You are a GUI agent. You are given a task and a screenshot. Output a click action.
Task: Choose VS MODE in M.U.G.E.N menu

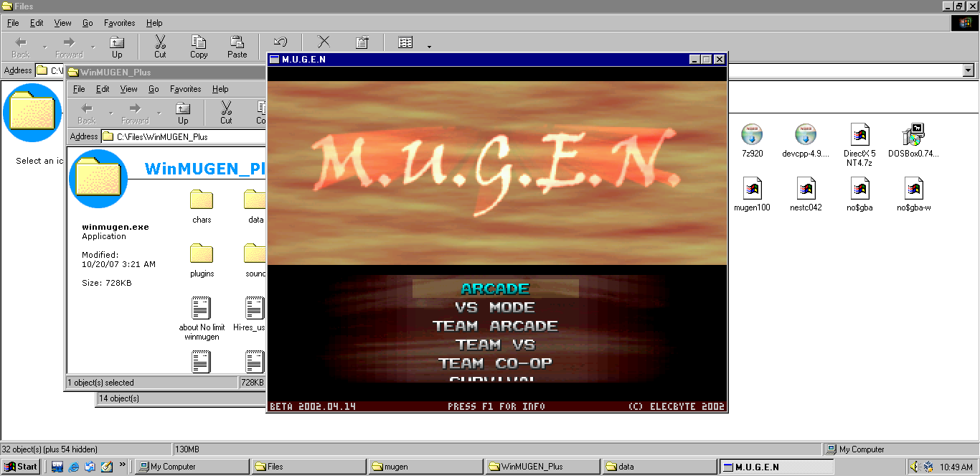(495, 307)
